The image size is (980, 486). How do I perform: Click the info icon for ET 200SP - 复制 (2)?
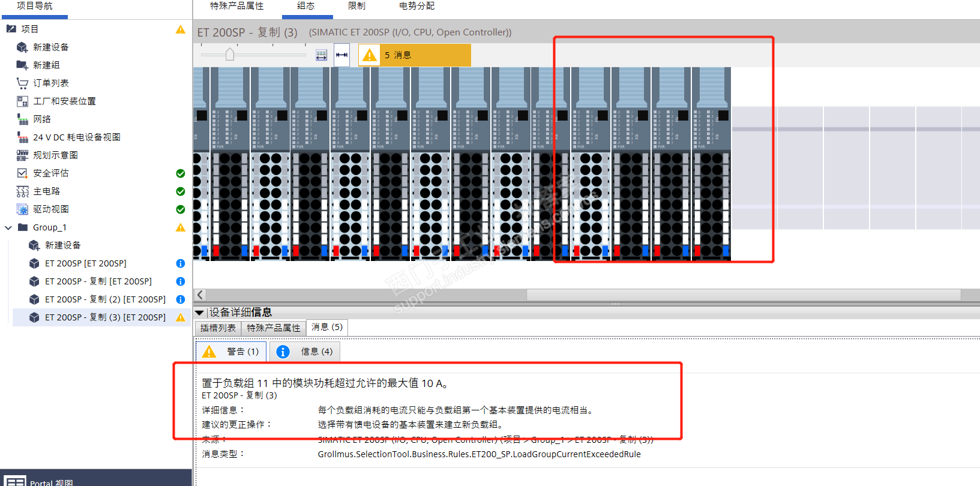coord(180,299)
